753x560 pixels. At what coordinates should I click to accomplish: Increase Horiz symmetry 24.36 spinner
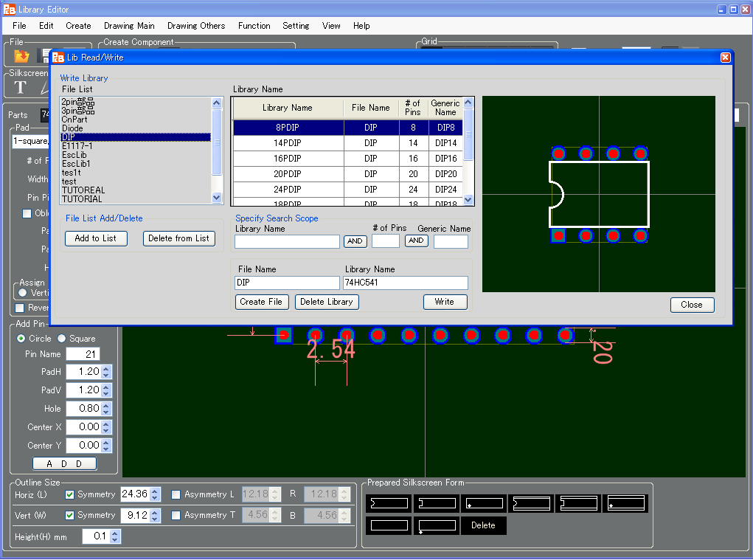(155, 491)
